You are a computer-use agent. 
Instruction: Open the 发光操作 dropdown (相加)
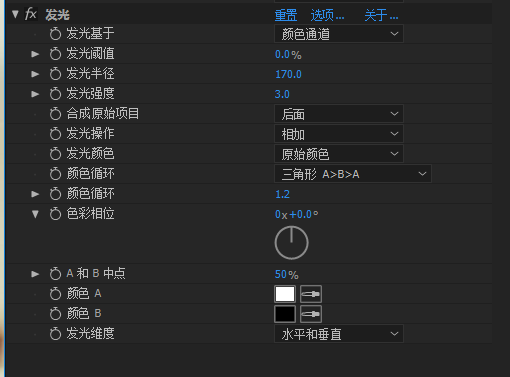point(339,134)
